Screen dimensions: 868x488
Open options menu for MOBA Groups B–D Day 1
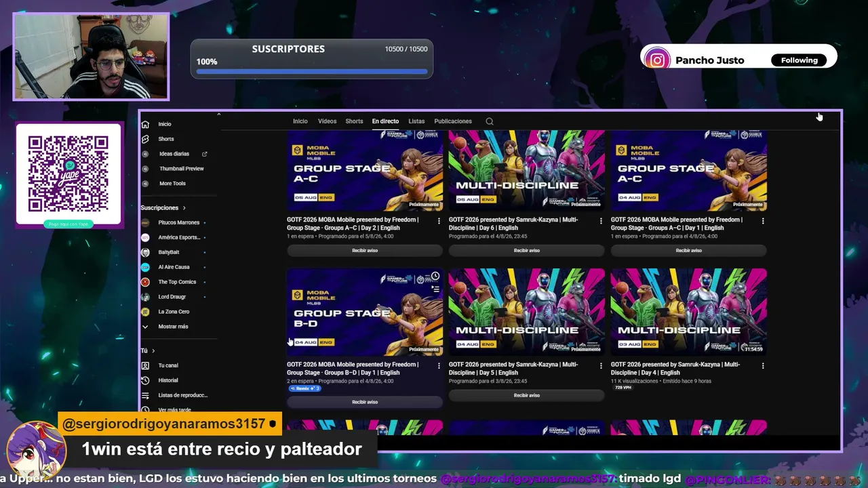point(439,365)
